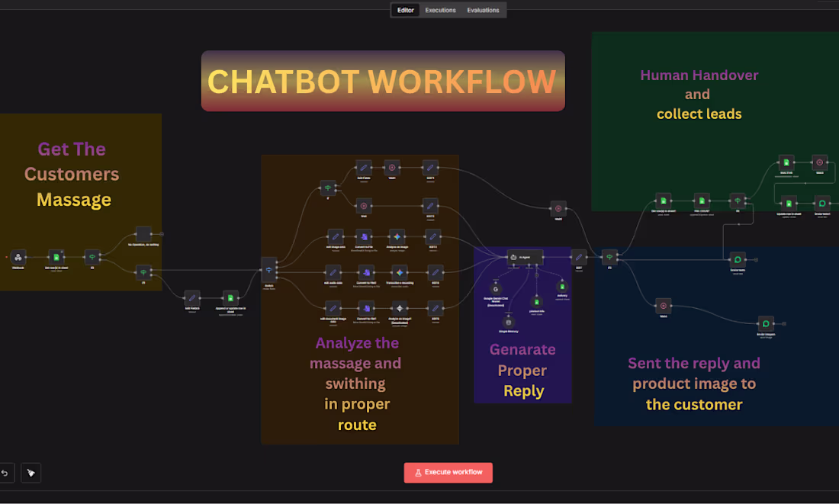Select the Append or update row in sheet node
The height and width of the screenshot is (504, 839).
pos(230,298)
